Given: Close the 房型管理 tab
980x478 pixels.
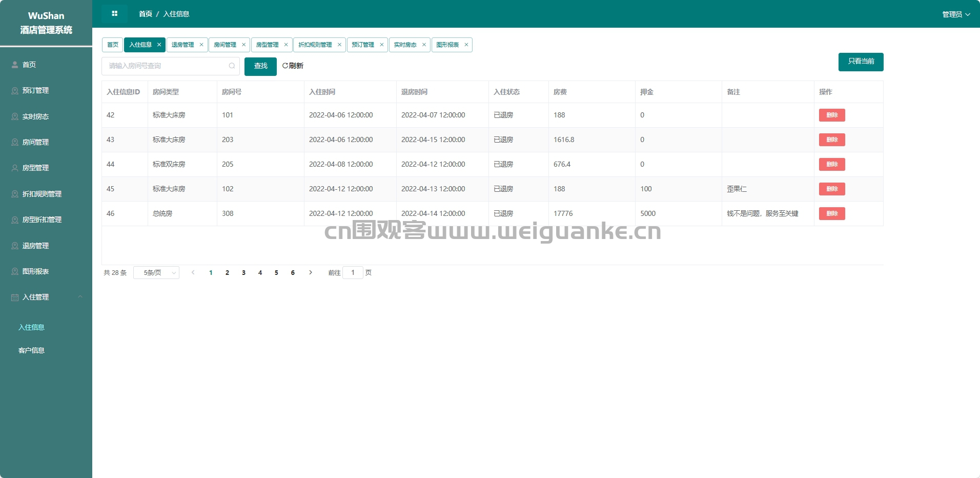Looking at the screenshot, I should 286,45.
